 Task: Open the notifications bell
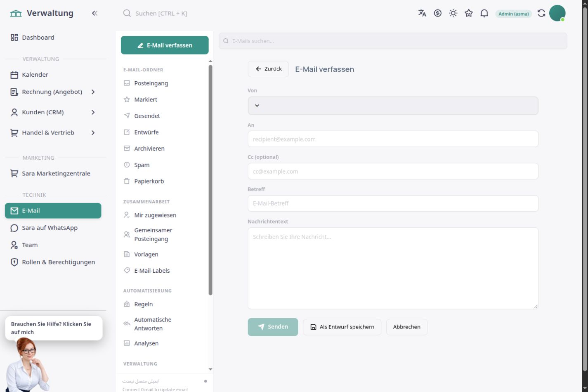pyautogui.click(x=484, y=13)
